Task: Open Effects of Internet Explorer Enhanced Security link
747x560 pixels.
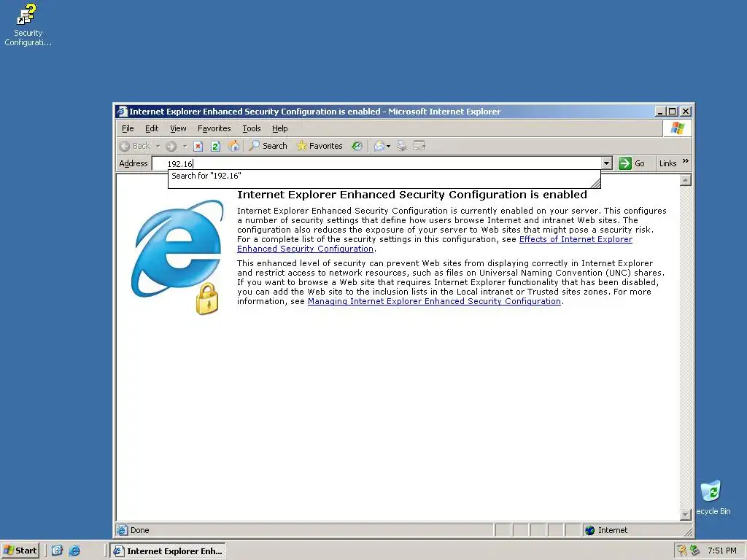Action: pyautogui.click(x=576, y=239)
